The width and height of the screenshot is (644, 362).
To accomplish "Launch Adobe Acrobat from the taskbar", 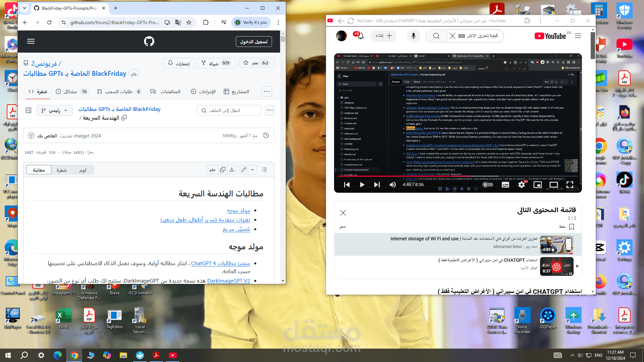I will tap(156, 355).
